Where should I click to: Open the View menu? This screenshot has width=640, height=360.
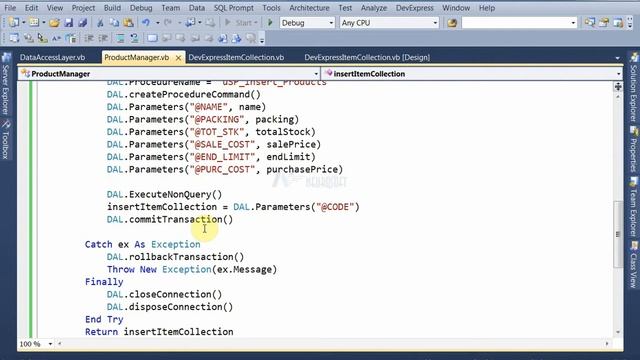55,8
